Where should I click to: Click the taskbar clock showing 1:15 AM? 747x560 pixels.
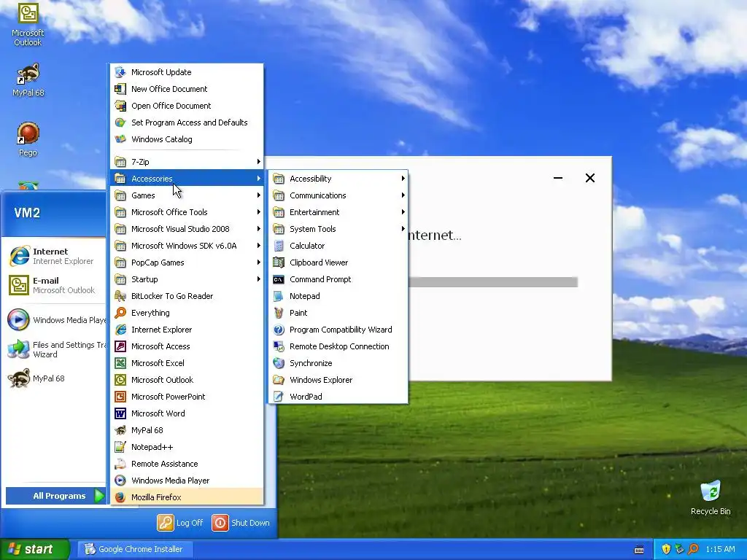click(720, 549)
